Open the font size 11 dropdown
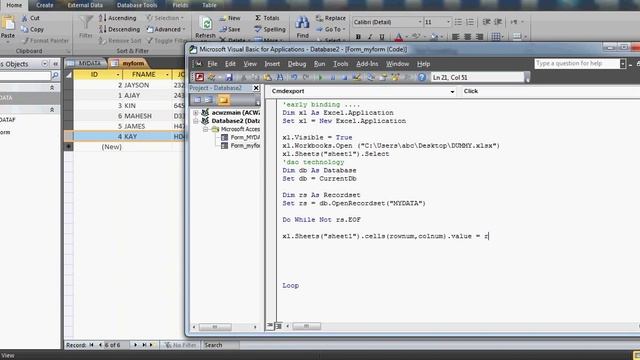This screenshot has height=360, width=640. 448,22
